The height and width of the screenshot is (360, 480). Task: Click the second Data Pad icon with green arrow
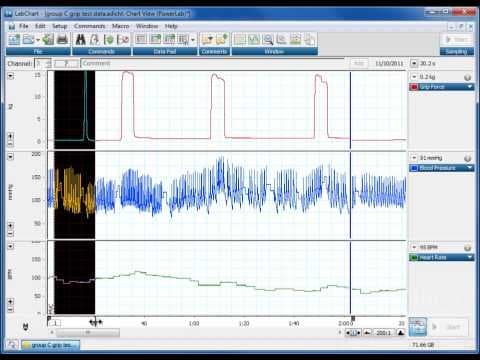pyautogui.click(x=155, y=40)
